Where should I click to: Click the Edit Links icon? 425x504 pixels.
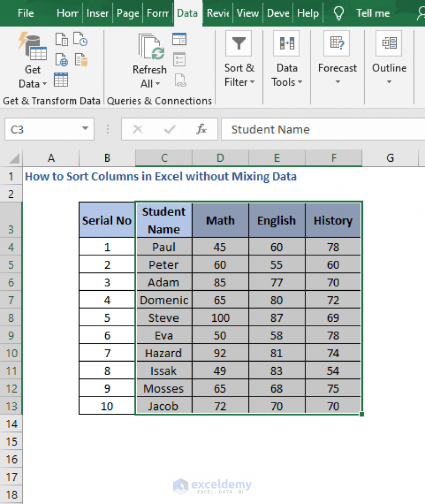[180, 80]
